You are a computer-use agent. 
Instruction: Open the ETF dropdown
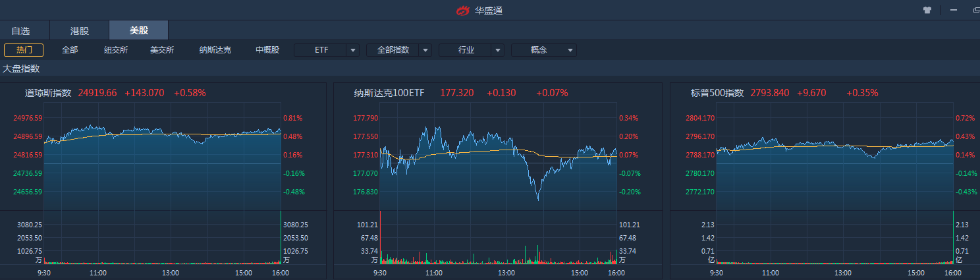327,50
